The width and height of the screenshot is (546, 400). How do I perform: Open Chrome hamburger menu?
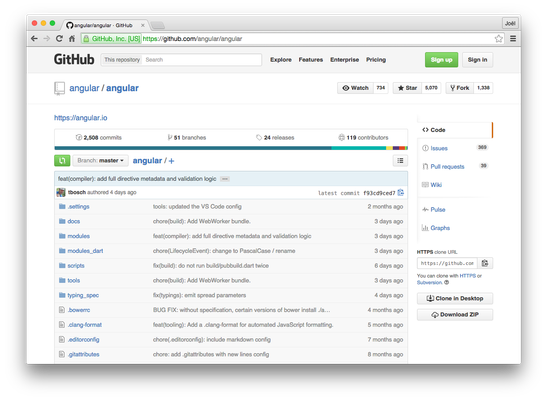click(513, 39)
